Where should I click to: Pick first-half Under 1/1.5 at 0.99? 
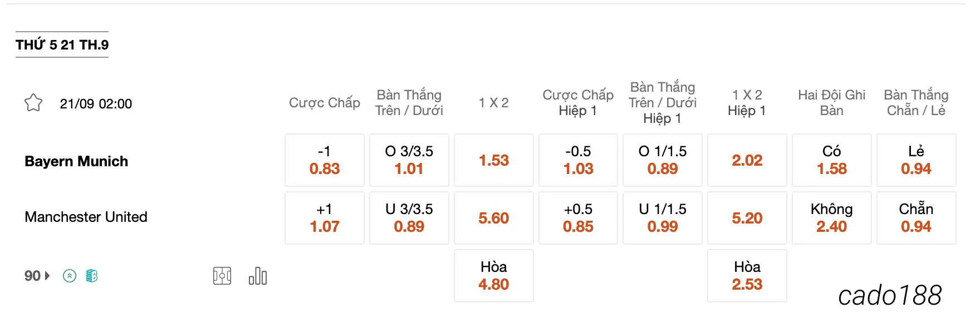pos(663,218)
